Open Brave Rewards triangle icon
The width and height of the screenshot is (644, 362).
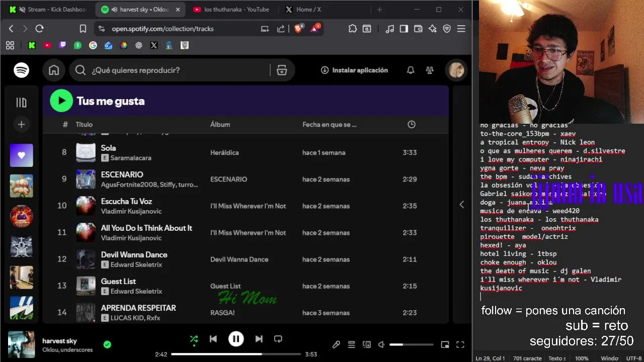pyautogui.click(x=315, y=29)
